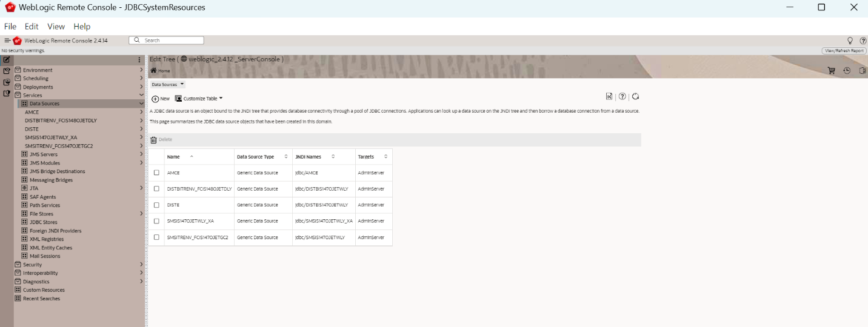This screenshot has width=868, height=327.
Task: Click the Delete trash can icon
Action: click(x=154, y=140)
